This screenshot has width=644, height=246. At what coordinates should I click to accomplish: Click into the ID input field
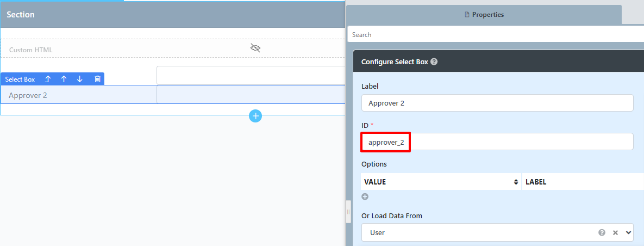click(497, 142)
